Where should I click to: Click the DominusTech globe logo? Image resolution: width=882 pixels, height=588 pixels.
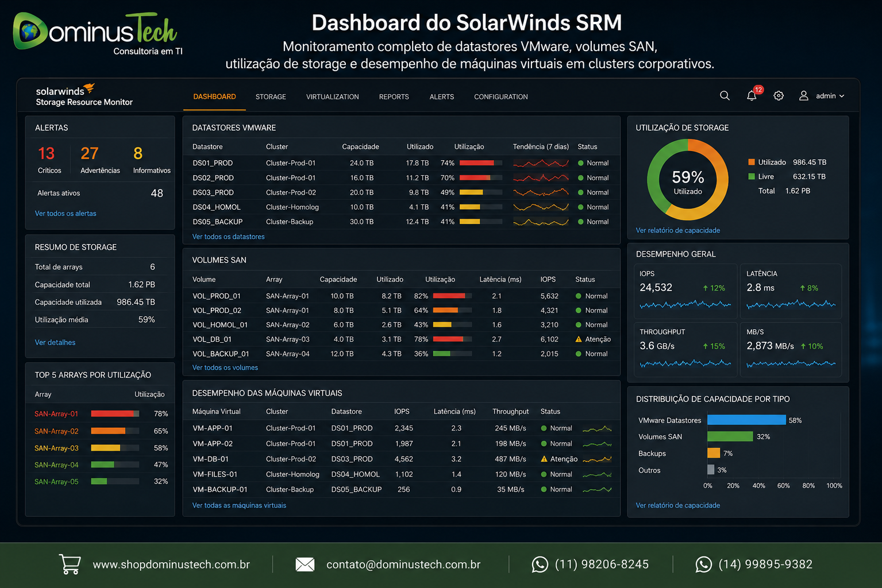[30, 31]
